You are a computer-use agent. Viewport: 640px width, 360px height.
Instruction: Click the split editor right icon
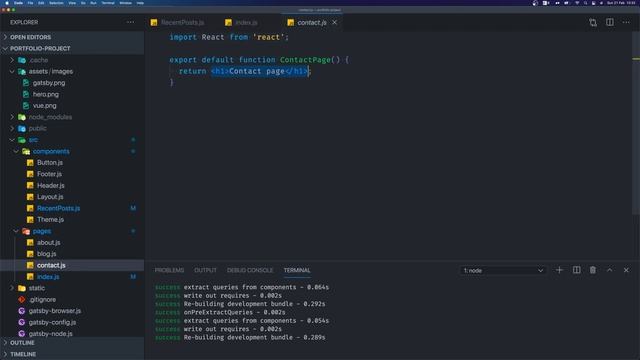click(609, 22)
